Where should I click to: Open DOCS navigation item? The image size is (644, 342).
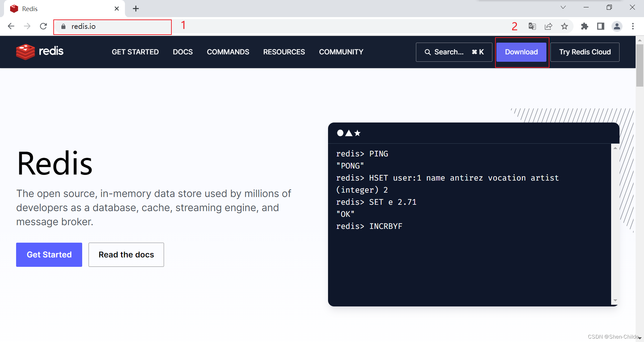pyautogui.click(x=183, y=52)
